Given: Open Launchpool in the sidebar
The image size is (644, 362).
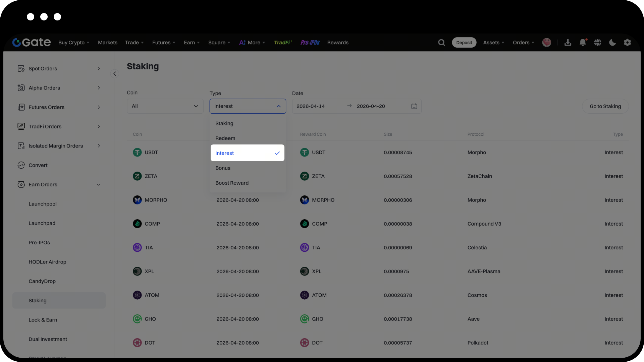Looking at the screenshot, I should [43, 204].
